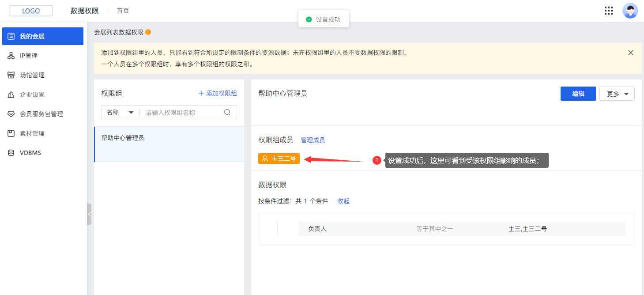Switch to the 首页 menu item

(x=123, y=10)
